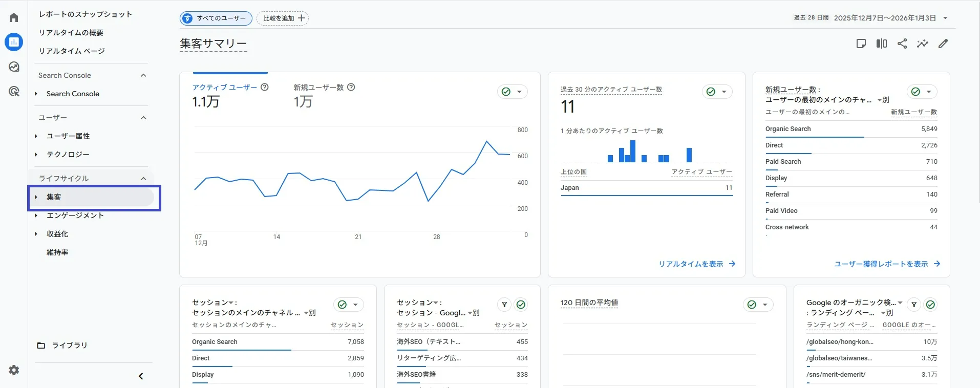Open リアルタイム ページ

(x=72, y=51)
